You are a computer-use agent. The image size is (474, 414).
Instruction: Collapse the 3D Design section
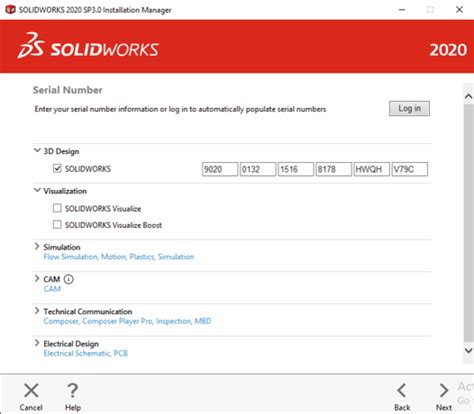click(37, 150)
